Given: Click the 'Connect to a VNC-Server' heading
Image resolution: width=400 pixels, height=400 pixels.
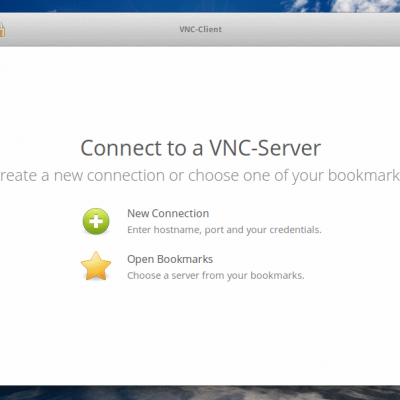Looking at the screenshot, I should coord(201,148).
